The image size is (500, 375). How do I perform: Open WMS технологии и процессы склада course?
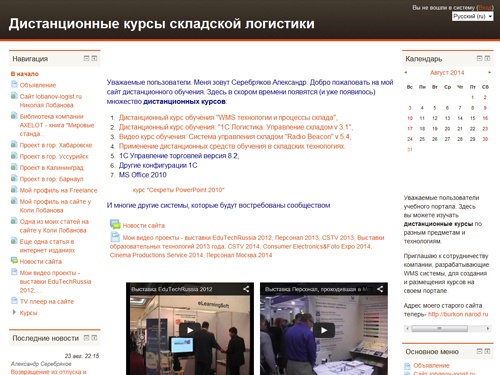[228, 117]
